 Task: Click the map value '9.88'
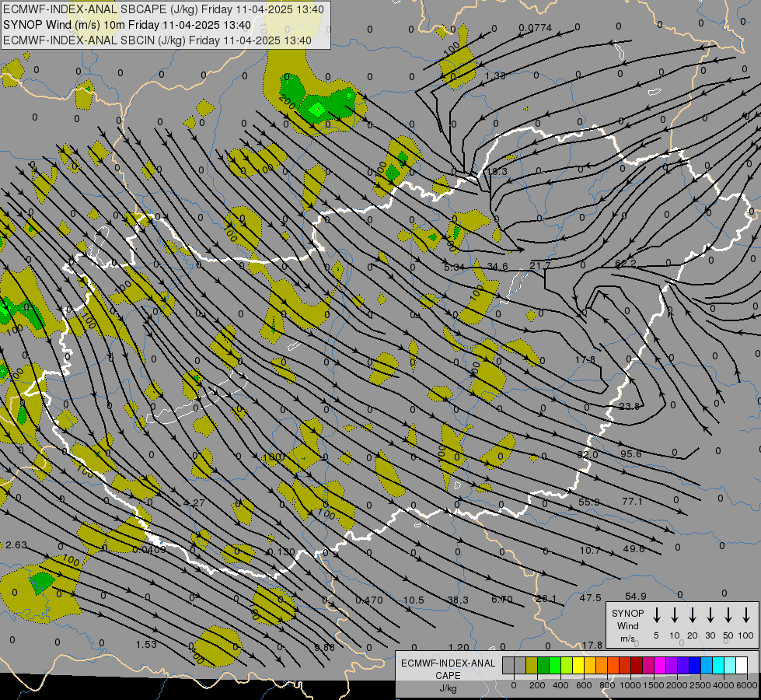coord(324,648)
